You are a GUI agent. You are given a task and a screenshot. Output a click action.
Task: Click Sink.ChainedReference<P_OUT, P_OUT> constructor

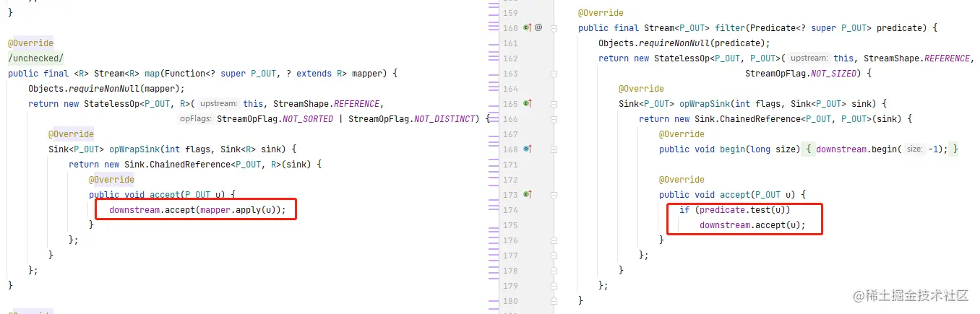(799, 119)
